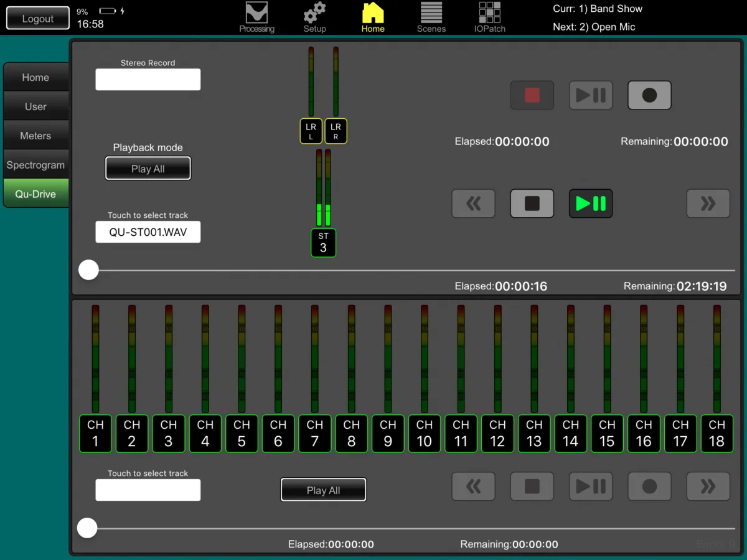Select channel CH 12
Viewport: 747px width, 560px height.
tap(497, 434)
